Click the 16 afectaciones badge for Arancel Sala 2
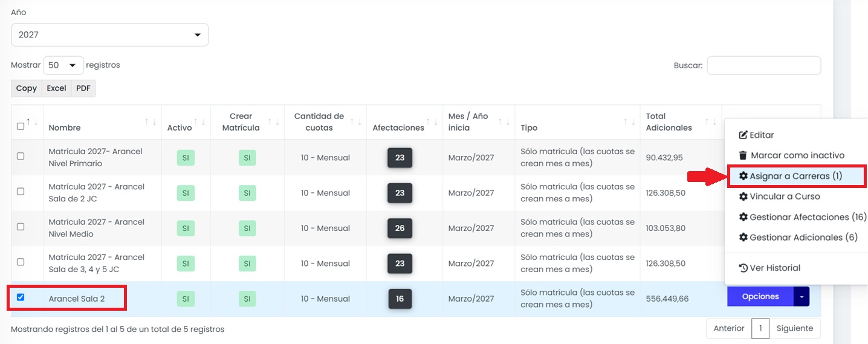 click(400, 299)
